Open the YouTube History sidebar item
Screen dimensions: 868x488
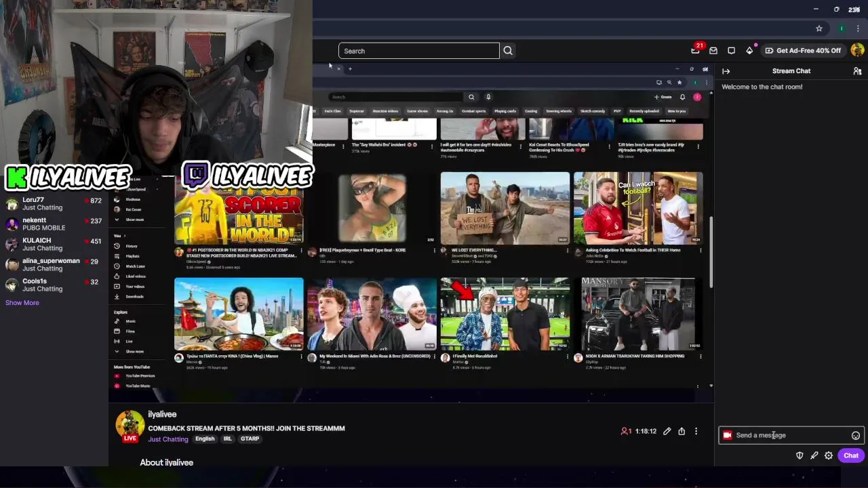click(x=131, y=246)
